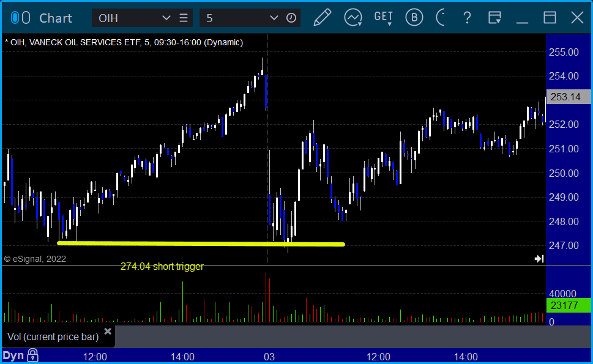This screenshot has width=593, height=364.
Task: Click the Dyn label in time axis
Action: click(13, 355)
